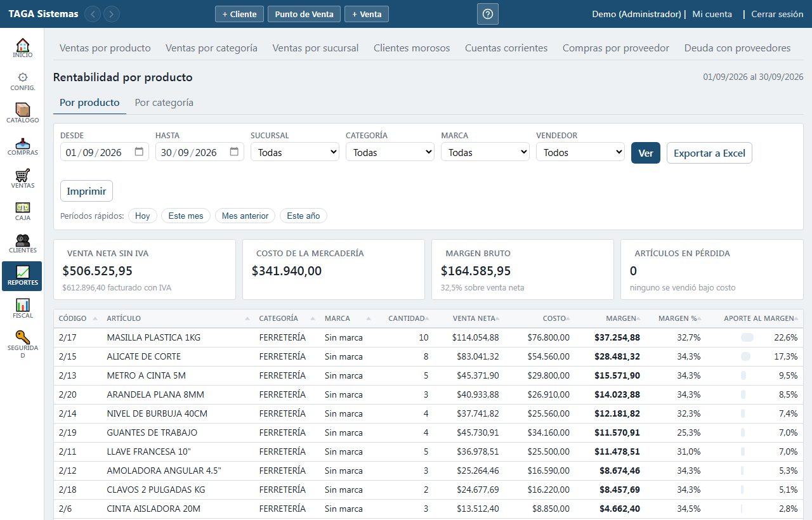Go forward with the right arrow icon
This screenshot has width=812, height=520.
112,14
